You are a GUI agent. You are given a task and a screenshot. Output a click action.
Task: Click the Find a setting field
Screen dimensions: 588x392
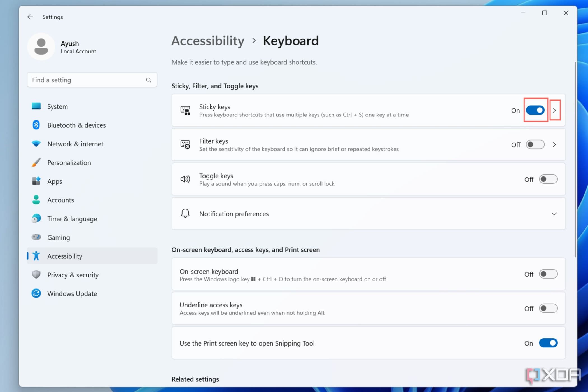point(92,80)
